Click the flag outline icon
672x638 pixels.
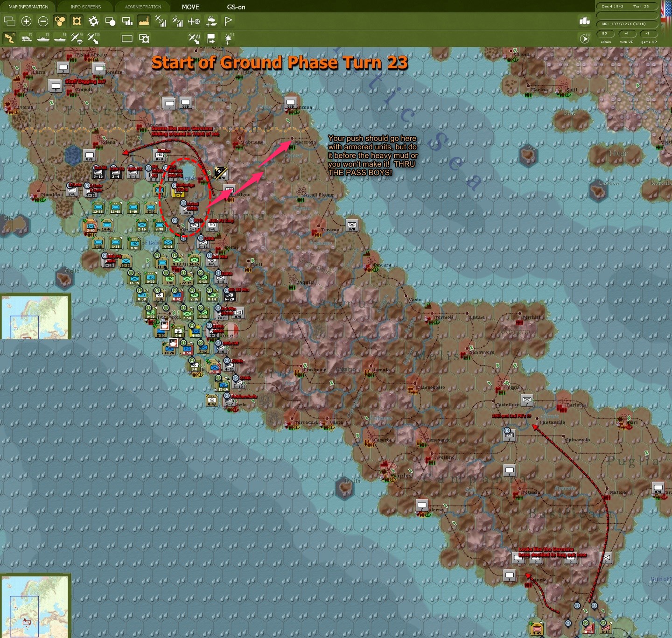click(228, 21)
